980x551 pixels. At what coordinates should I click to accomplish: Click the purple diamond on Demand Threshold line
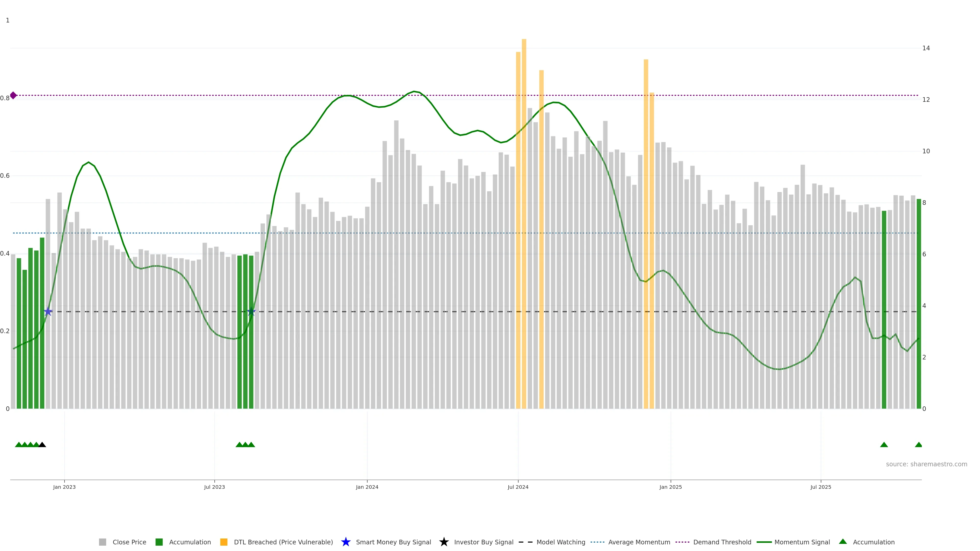coord(13,95)
